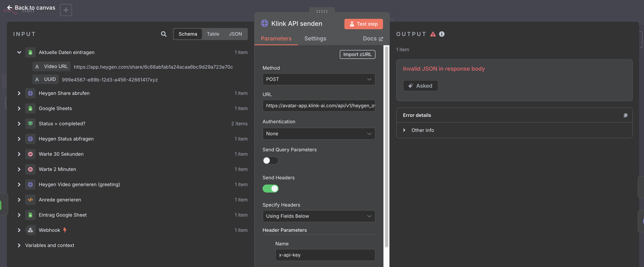The image size is (644, 267).
Task: Click the header Name field x-api-key
Action: coord(325,255)
